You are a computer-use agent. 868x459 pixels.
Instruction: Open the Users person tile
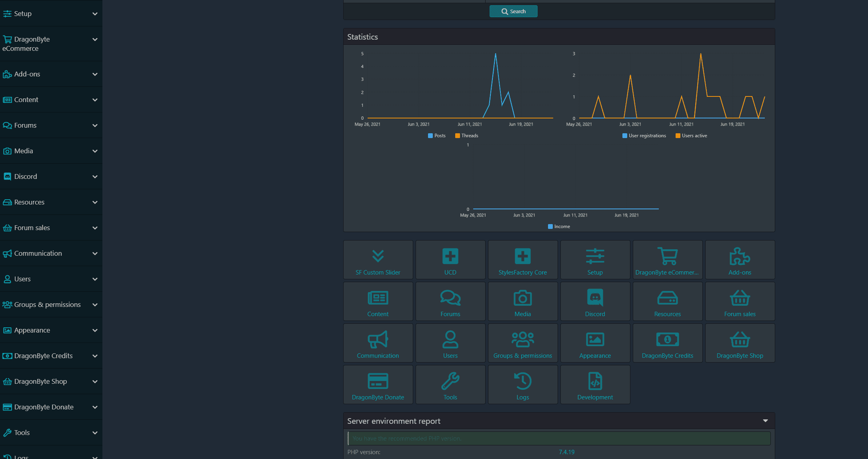point(450,343)
